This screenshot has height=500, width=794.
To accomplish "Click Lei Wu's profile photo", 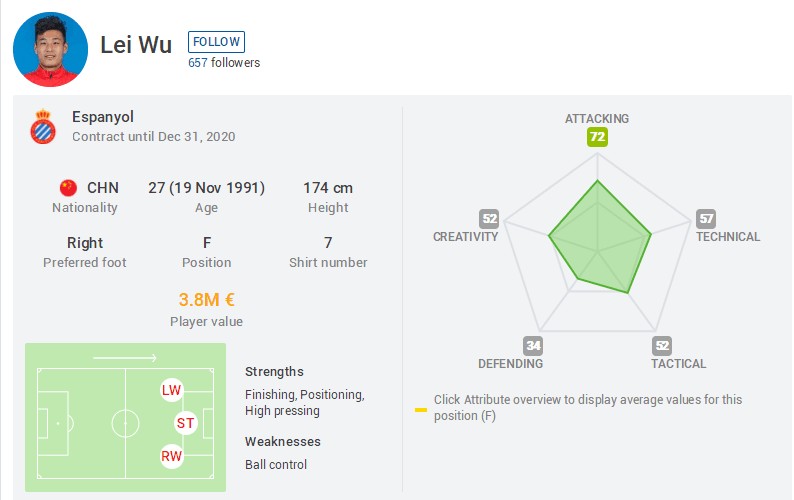I will 50,50.
